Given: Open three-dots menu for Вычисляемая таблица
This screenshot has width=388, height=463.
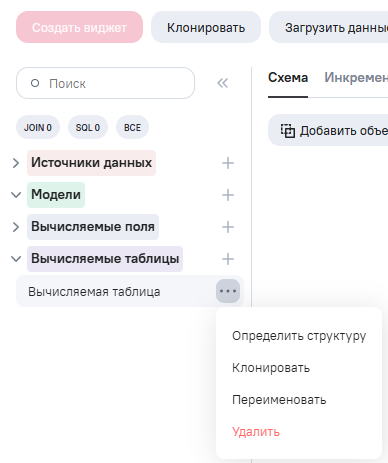Looking at the screenshot, I should (x=228, y=291).
